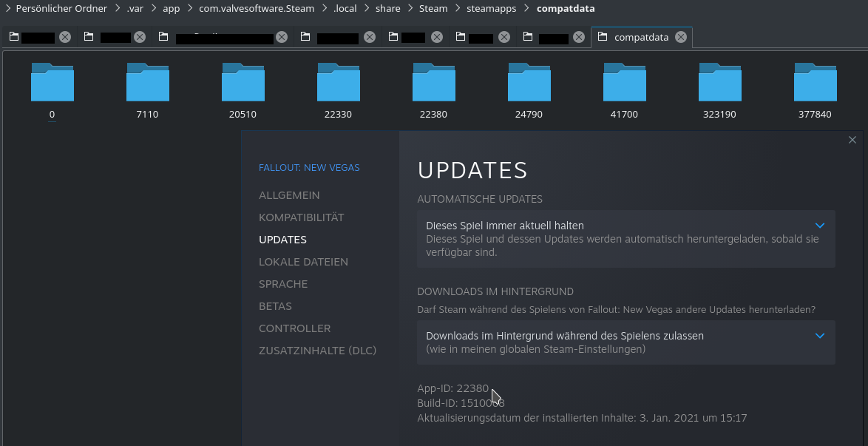
Task: Navigate to steamapps breadcrumb folder
Action: 491,9
